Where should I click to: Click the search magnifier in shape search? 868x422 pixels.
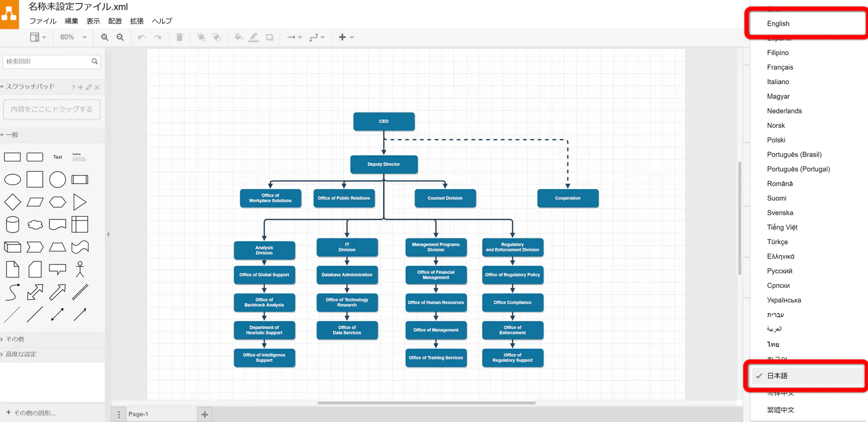pyautogui.click(x=95, y=61)
